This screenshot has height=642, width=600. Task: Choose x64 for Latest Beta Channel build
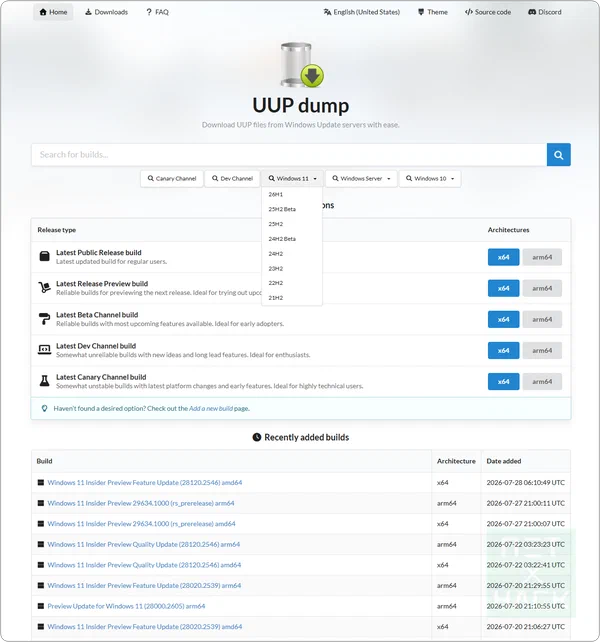point(503,319)
